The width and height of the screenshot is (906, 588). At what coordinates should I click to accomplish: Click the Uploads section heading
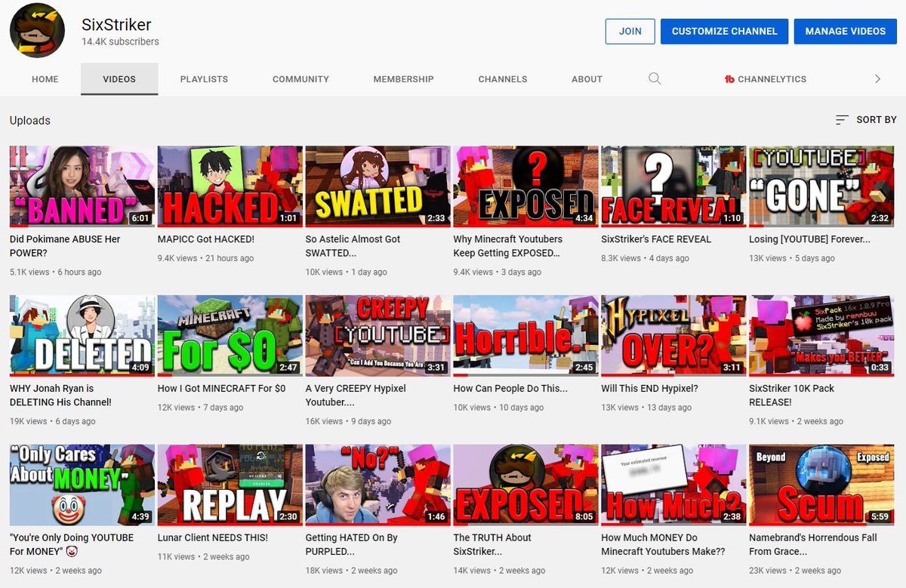click(29, 120)
